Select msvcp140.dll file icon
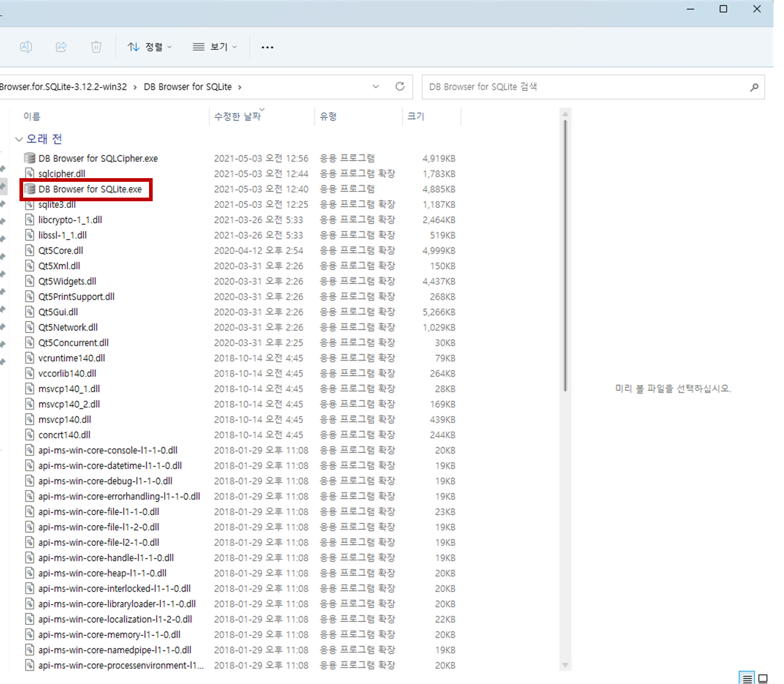 (29, 420)
